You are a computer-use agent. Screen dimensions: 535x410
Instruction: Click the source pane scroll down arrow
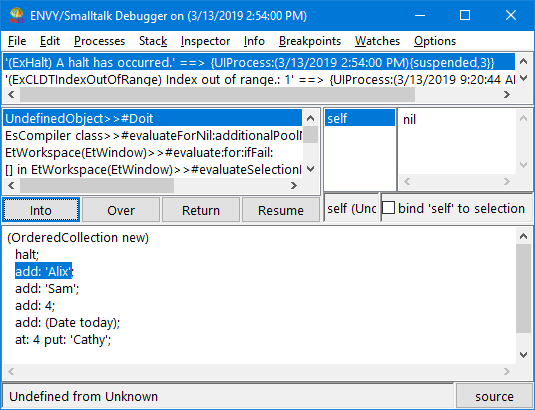coord(523,355)
